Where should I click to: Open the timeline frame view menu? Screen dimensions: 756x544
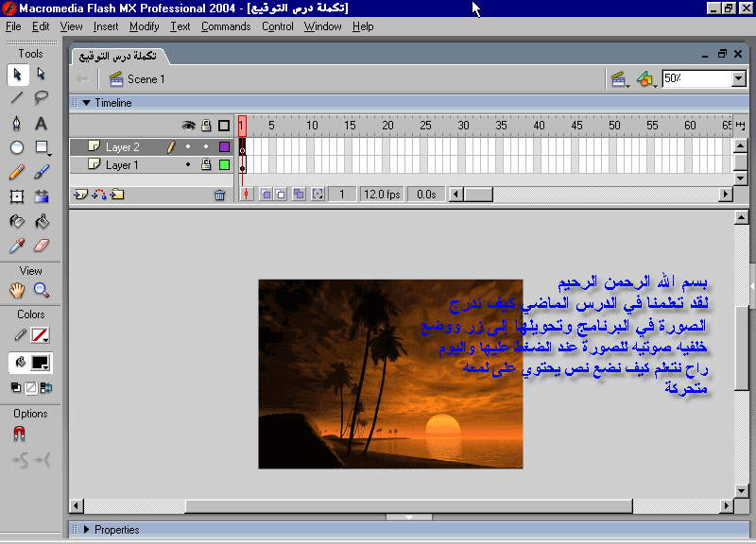tap(741, 126)
